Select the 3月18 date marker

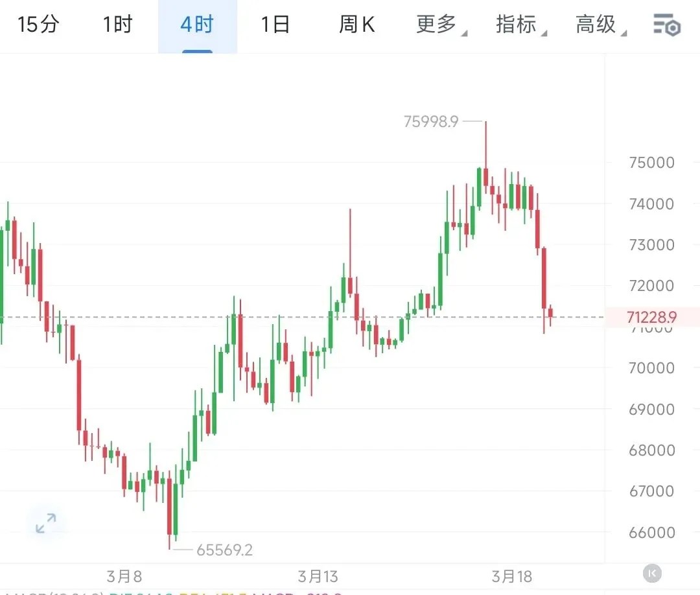[512, 576]
